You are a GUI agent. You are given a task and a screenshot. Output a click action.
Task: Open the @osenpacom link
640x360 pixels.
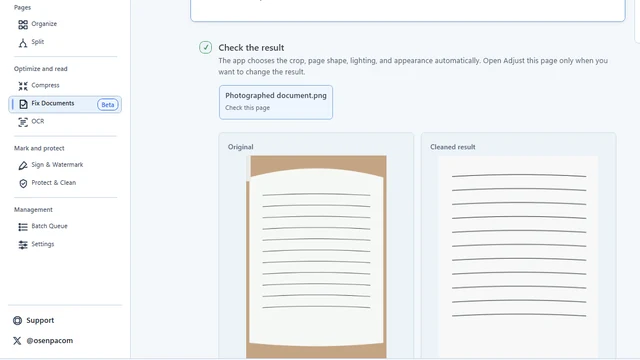(49, 340)
